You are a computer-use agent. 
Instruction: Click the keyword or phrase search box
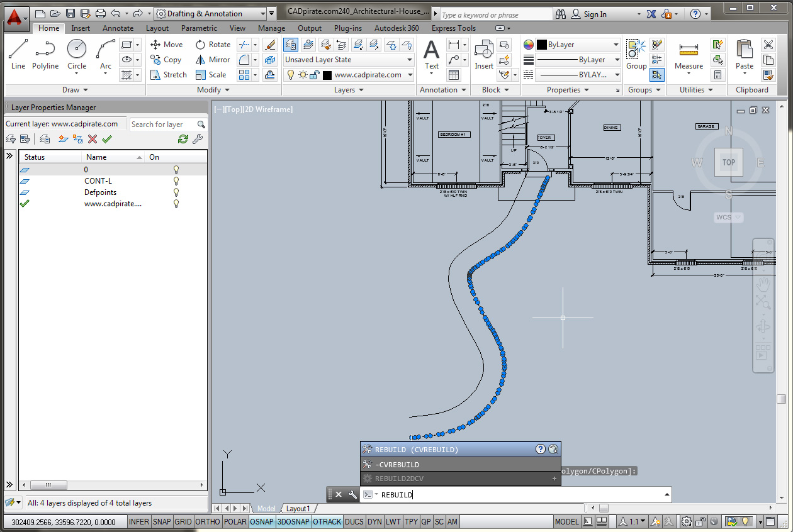point(495,14)
